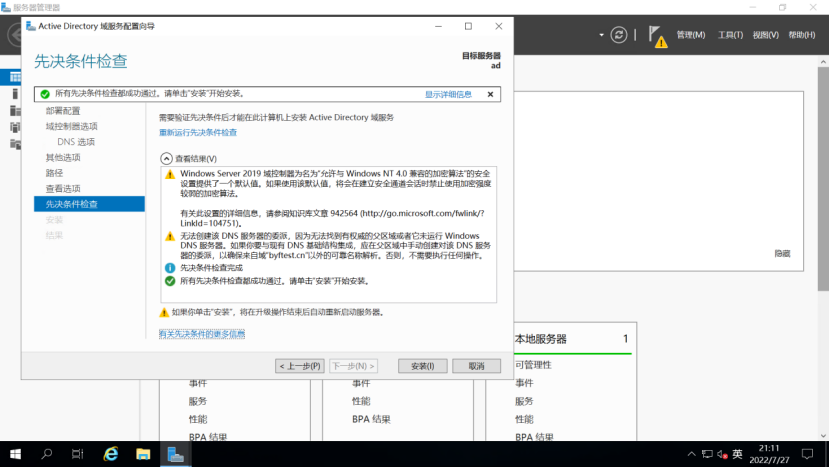This screenshot has width=830, height=467.
Task: Select 查看选项 wizard step
Action: pos(63,188)
